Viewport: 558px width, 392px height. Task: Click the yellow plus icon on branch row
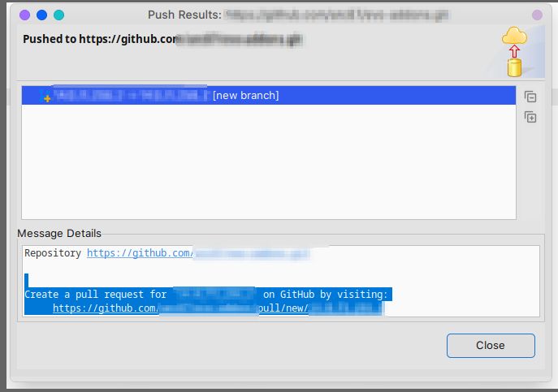pos(47,98)
